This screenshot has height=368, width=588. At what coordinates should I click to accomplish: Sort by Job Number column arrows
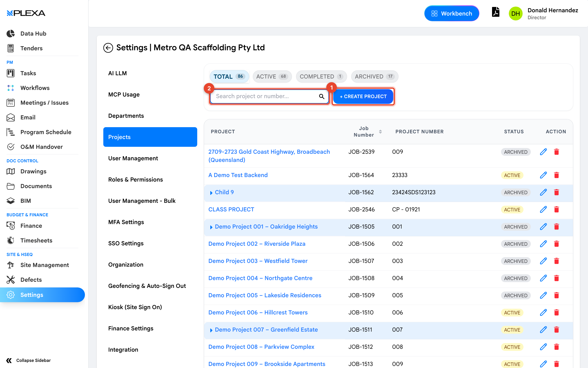coord(380,132)
